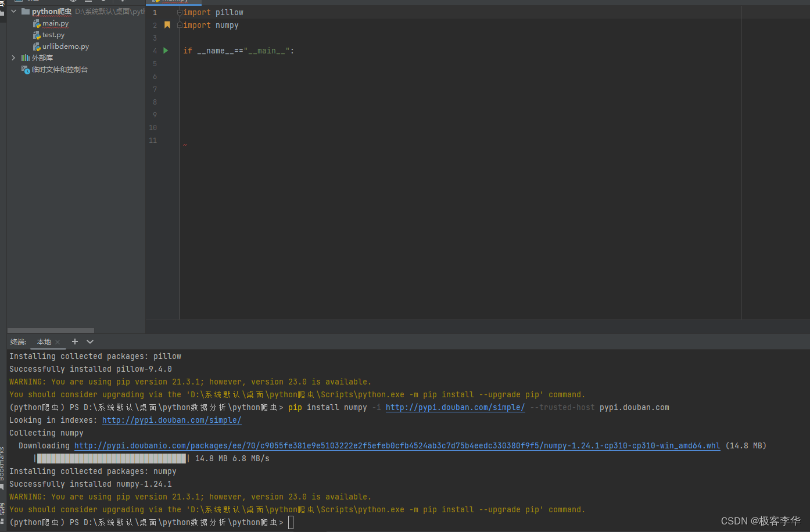810x532 pixels.
Task: Click line number 11 in the editor gutter
Action: point(153,140)
